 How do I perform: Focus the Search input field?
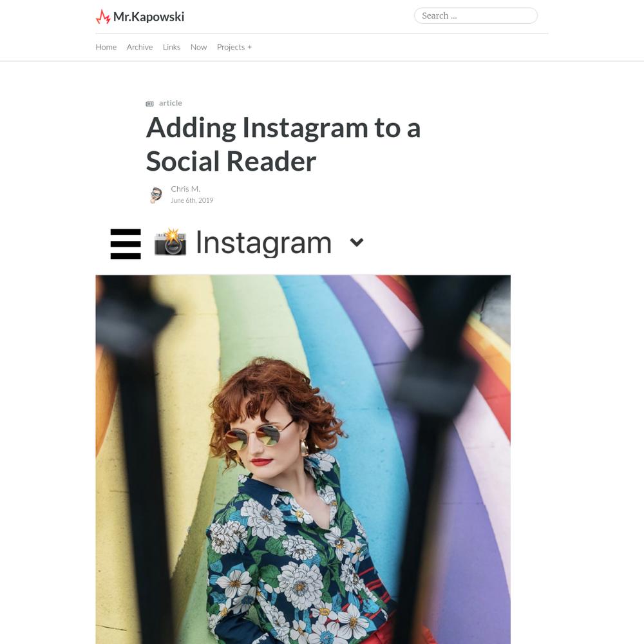point(476,15)
